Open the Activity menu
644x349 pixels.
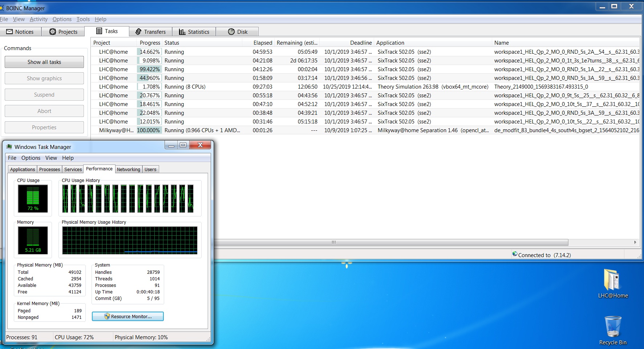click(39, 19)
